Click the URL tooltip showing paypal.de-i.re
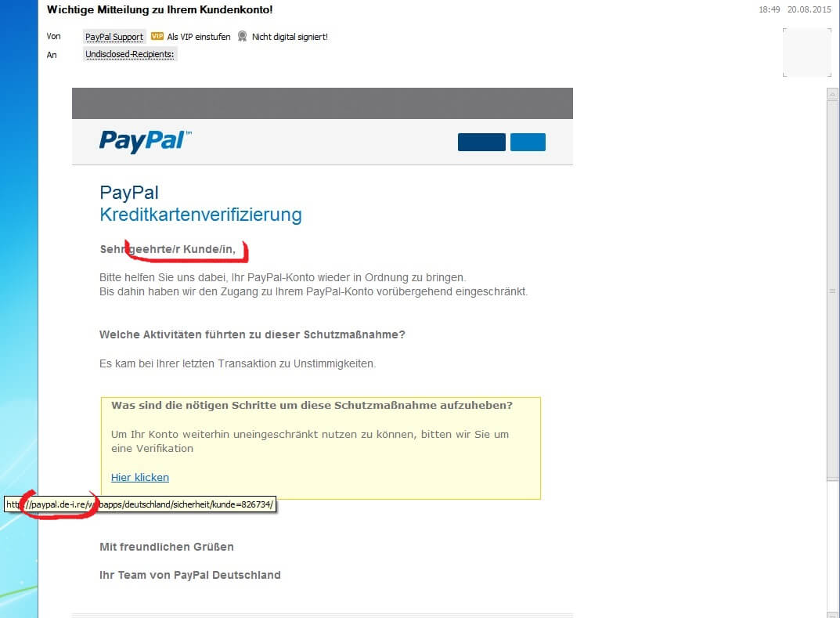The image size is (840, 618). pos(140,504)
